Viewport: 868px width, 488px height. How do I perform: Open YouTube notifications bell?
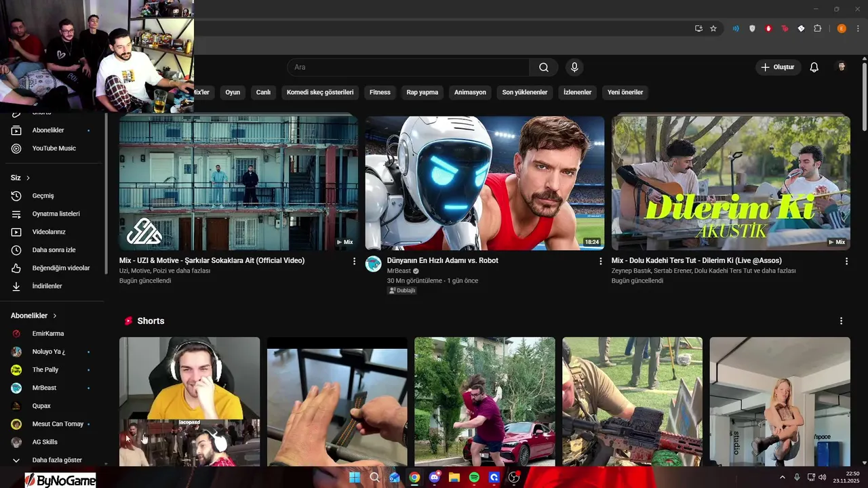point(814,67)
